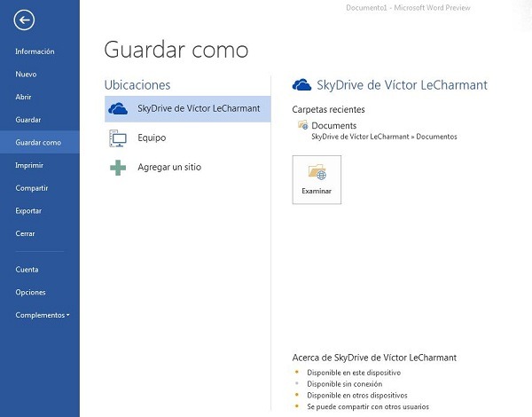
Task: Click the Examinar button label
Action: 317,191
